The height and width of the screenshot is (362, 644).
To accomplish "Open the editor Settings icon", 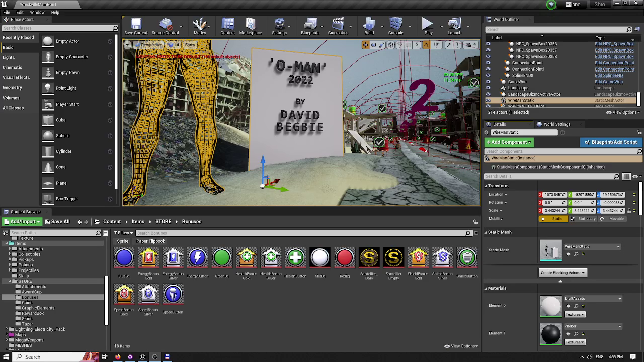I will tap(279, 25).
